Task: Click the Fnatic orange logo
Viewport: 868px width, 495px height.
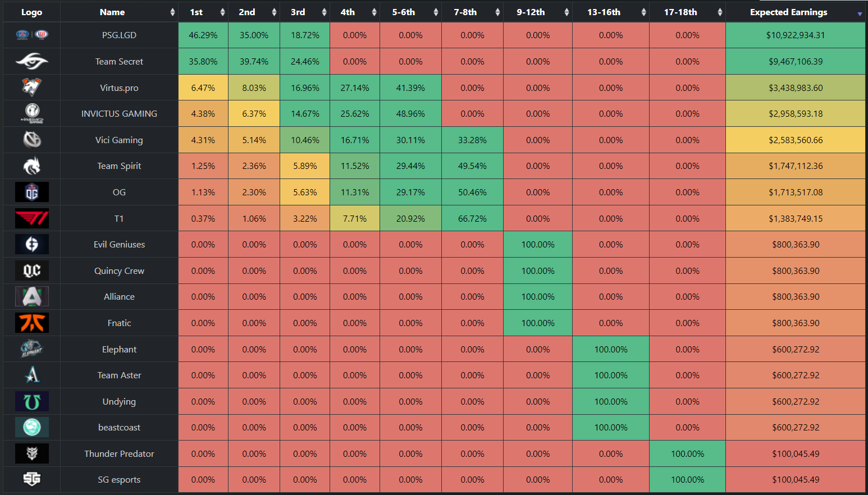Action: click(x=32, y=323)
